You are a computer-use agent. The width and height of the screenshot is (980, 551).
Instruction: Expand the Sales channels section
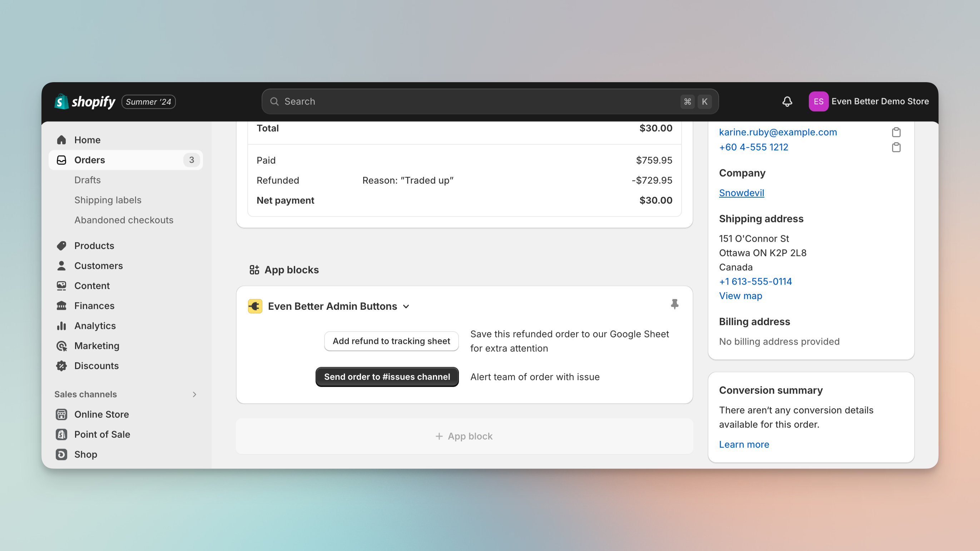click(x=194, y=394)
